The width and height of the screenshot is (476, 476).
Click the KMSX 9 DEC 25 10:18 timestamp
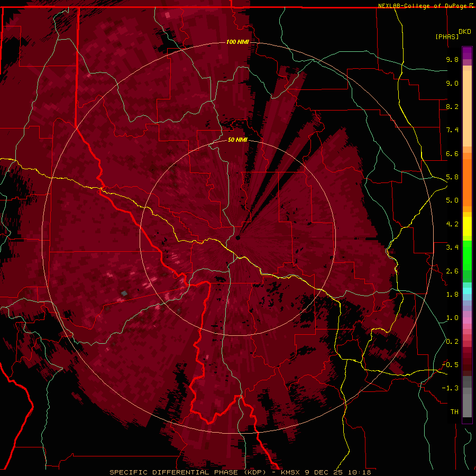coord(326,472)
